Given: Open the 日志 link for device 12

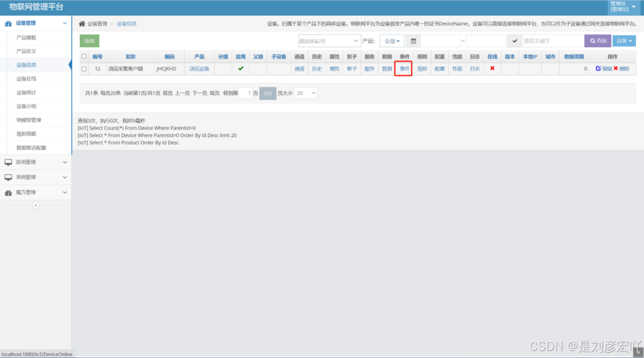Looking at the screenshot, I should pyautogui.click(x=475, y=69).
